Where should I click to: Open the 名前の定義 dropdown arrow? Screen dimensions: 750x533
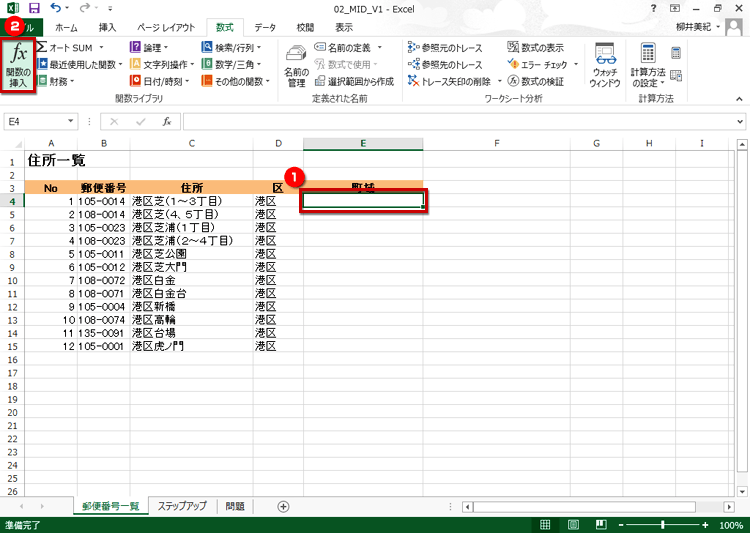(380, 48)
